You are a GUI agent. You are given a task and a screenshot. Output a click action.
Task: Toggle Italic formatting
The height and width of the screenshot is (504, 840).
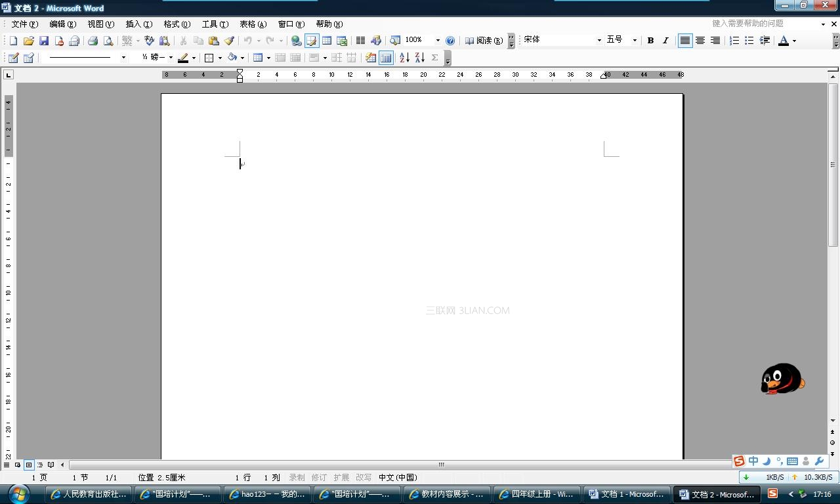[665, 41]
